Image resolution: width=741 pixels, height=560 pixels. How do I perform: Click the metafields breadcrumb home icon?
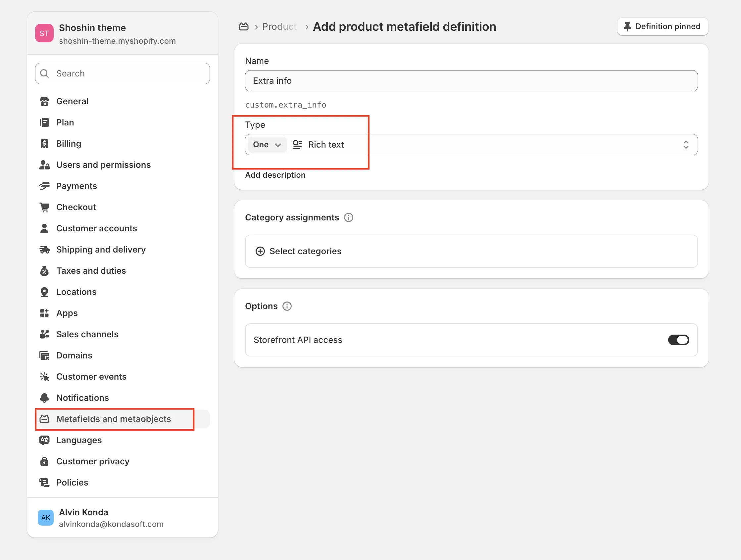(244, 26)
